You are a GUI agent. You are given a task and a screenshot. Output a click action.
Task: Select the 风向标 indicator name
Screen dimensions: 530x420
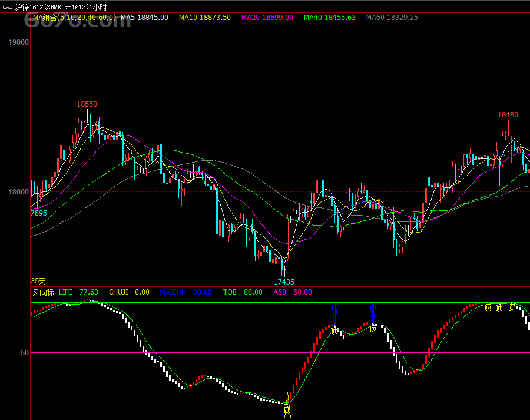(43, 292)
